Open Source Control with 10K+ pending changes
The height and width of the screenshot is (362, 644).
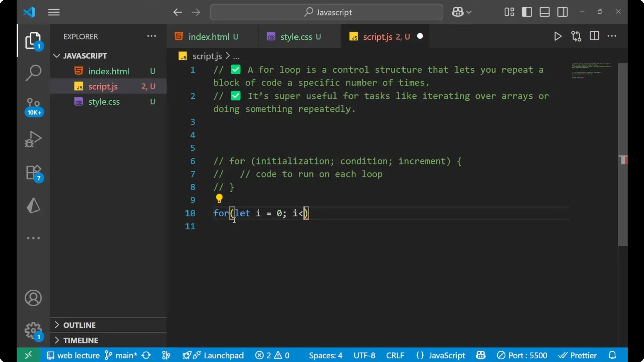pyautogui.click(x=33, y=104)
